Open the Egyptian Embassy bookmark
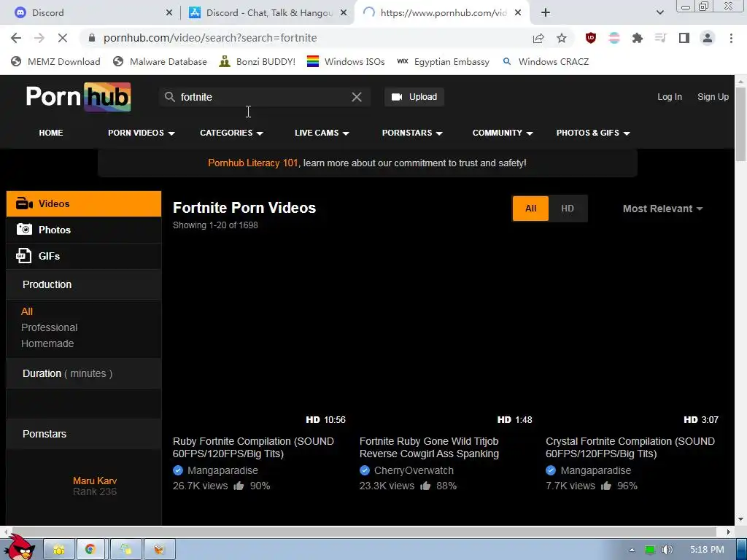This screenshot has width=747, height=560. point(443,61)
